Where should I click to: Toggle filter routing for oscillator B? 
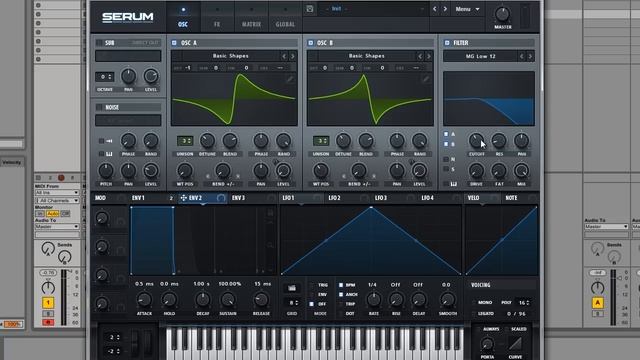446,144
